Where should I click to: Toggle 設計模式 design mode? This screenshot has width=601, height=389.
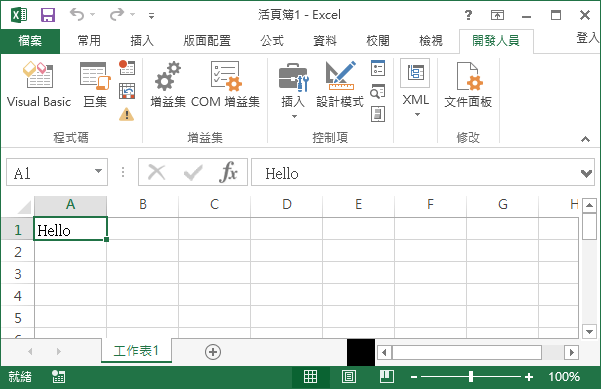coord(340,85)
